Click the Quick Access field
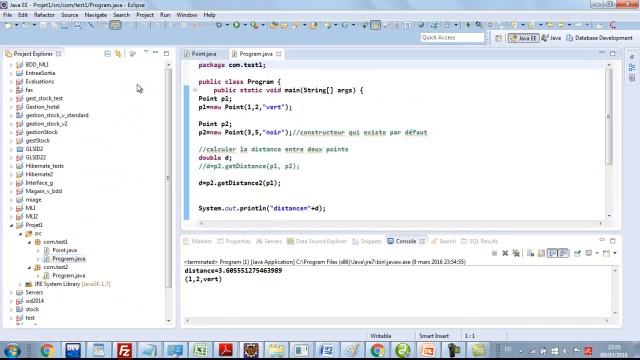This screenshot has height=360, width=640. pos(452,38)
